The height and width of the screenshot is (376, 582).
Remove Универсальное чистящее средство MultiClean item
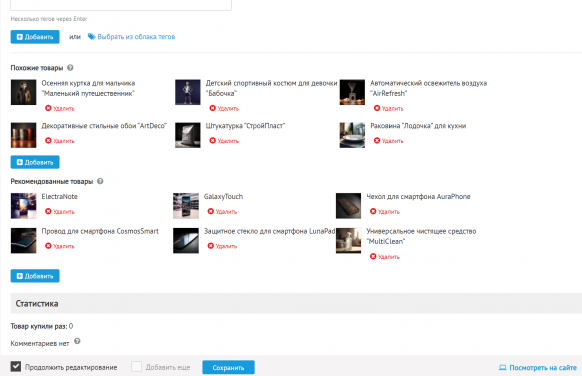coord(385,256)
